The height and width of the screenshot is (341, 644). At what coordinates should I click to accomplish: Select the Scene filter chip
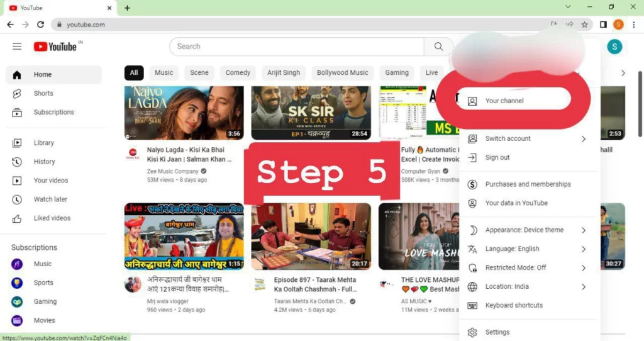pyautogui.click(x=199, y=73)
